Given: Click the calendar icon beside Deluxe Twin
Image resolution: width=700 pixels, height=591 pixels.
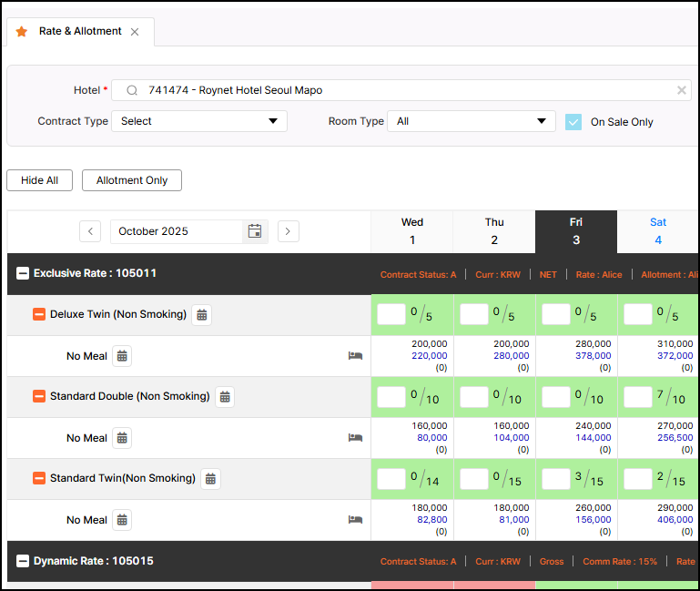Looking at the screenshot, I should pos(202,315).
